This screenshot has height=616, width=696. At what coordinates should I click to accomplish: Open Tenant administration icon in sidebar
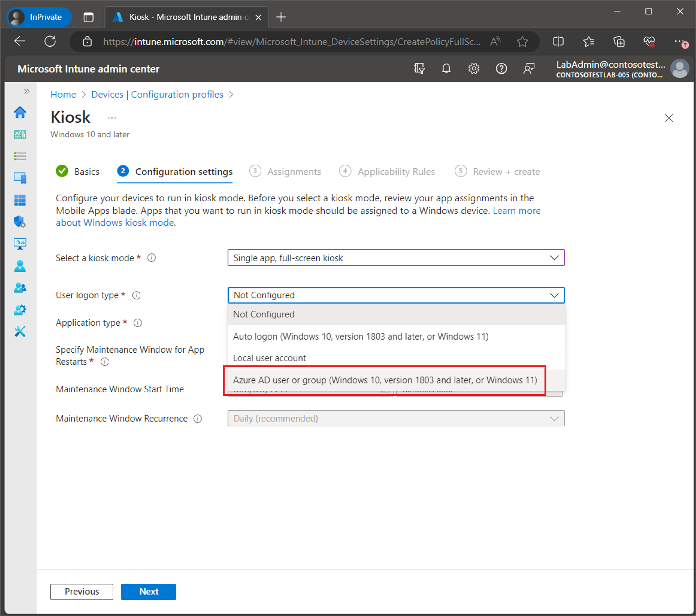click(x=20, y=310)
